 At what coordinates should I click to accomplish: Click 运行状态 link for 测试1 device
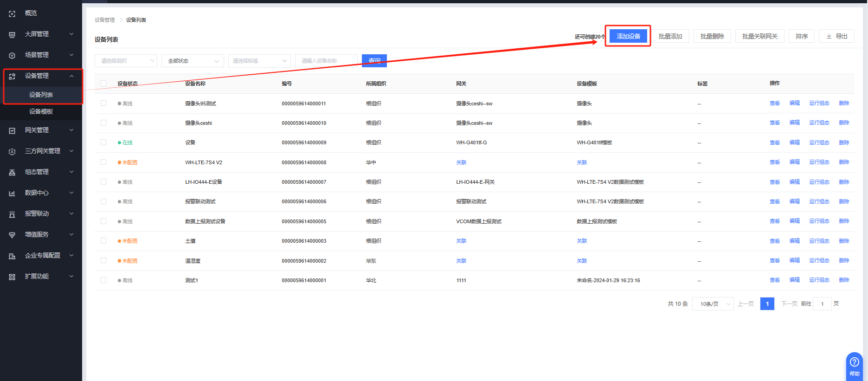coord(819,280)
